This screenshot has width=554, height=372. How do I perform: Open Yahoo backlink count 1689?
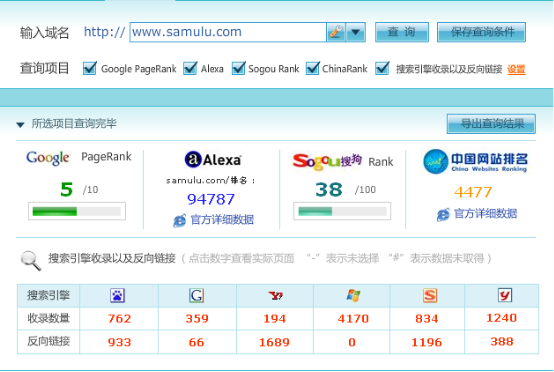tap(274, 342)
